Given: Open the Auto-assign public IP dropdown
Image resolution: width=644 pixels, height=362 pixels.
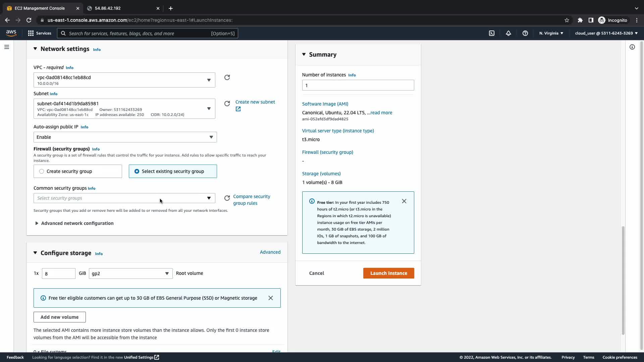Looking at the screenshot, I should (x=125, y=137).
